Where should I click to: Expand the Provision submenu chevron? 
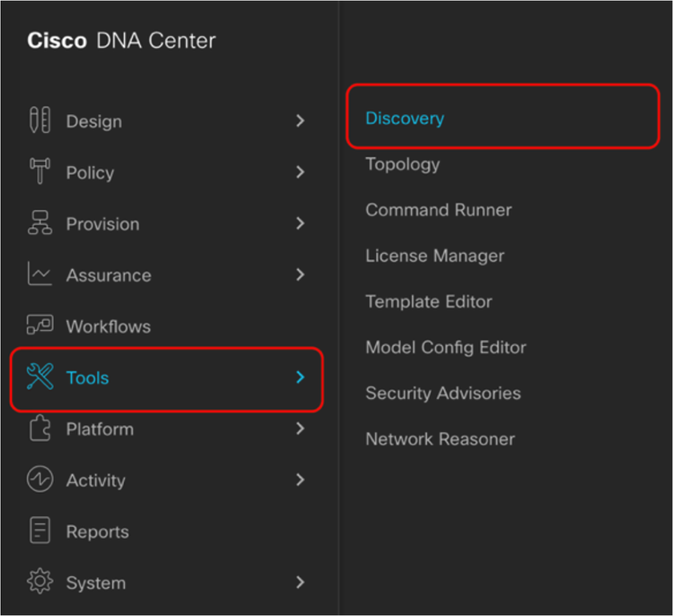(301, 223)
